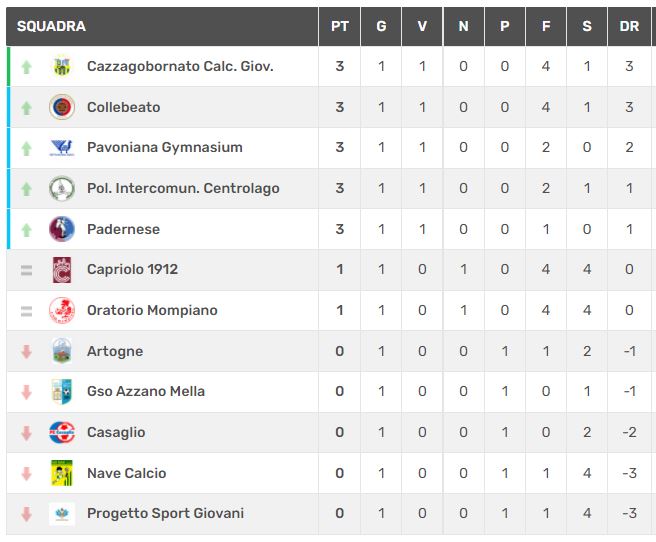Click the red down arrow beside Artogne
The image size is (656, 542).
pyautogui.click(x=27, y=352)
